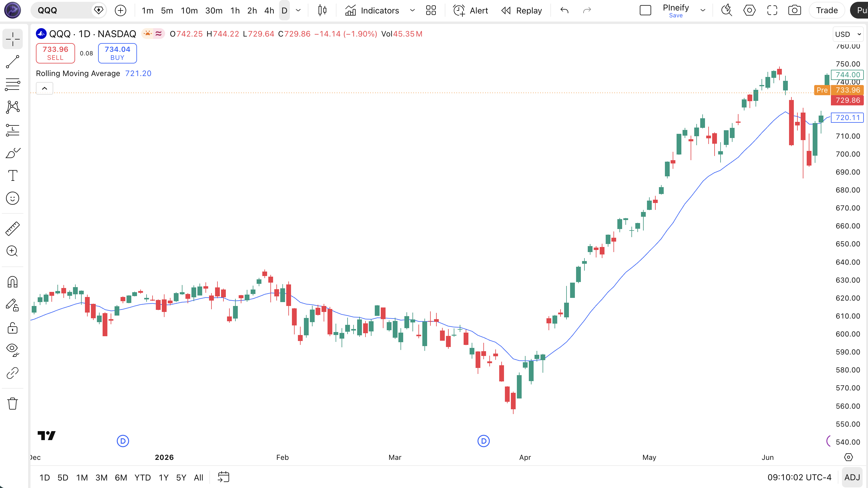The width and height of the screenshot is (868, 488).
Task: Open quick search icon
Action: [x=727, y=10]
